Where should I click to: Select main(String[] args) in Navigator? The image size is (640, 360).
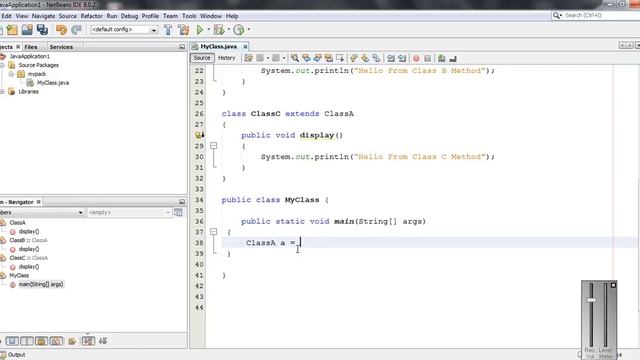[40, 284]
